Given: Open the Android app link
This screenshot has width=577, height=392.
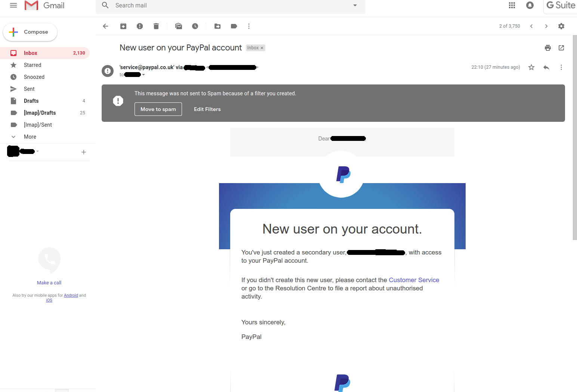Looking at the screenshot, I should [x=71, y=296].
